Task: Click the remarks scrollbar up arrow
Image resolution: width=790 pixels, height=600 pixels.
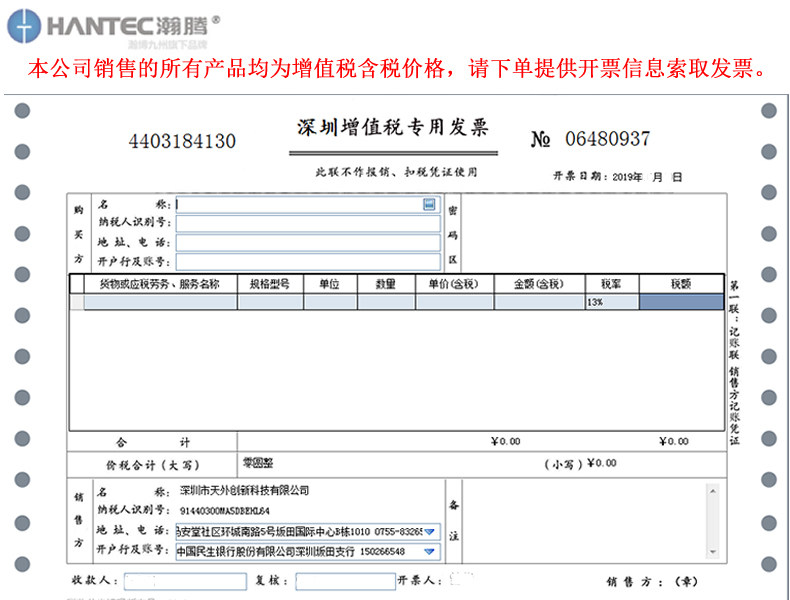Action: pyautogui.click(x=713, y=491)
